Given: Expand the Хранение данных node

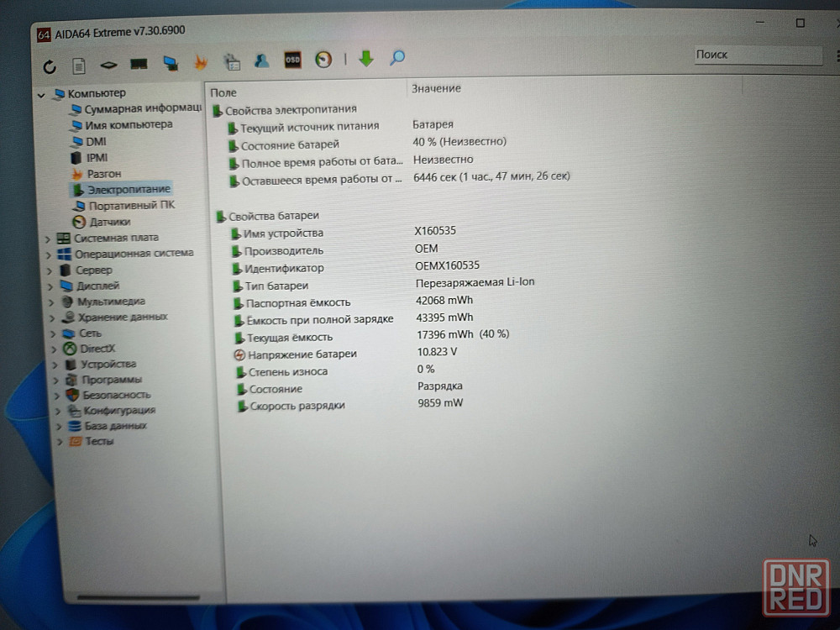Looking at the screenshot, I should pos(52,318).
